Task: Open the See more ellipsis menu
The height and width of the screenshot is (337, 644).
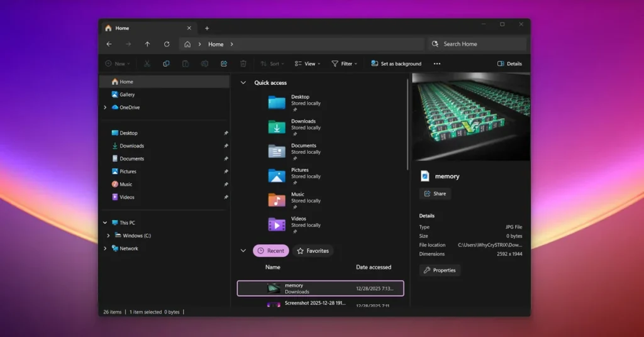Action: [437, 64]
